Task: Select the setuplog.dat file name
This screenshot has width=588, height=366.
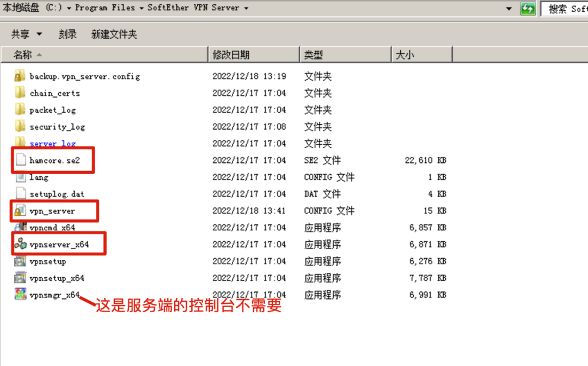Action: click(57, 194)
